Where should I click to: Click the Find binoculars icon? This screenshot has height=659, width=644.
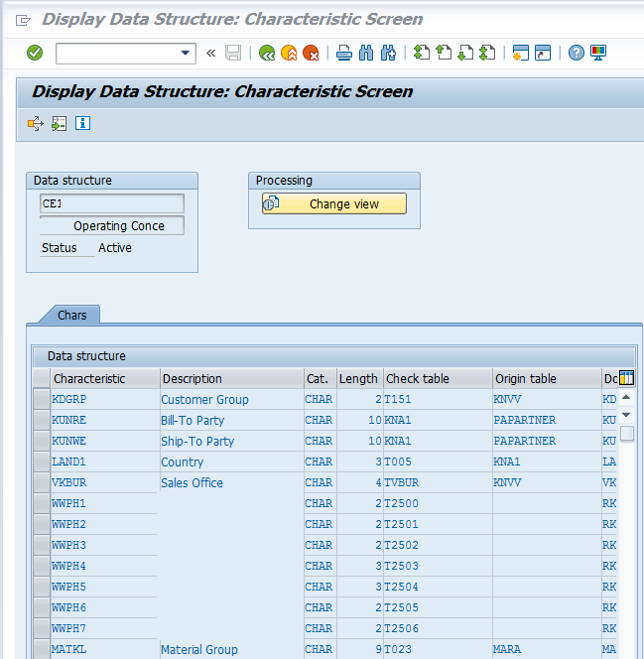click(x=366, y=53)
